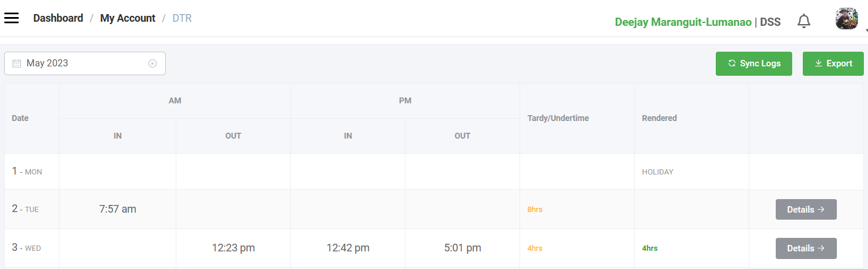Click the Sync Logs button
The image size is (868, 269).
(x=754, y=63)
